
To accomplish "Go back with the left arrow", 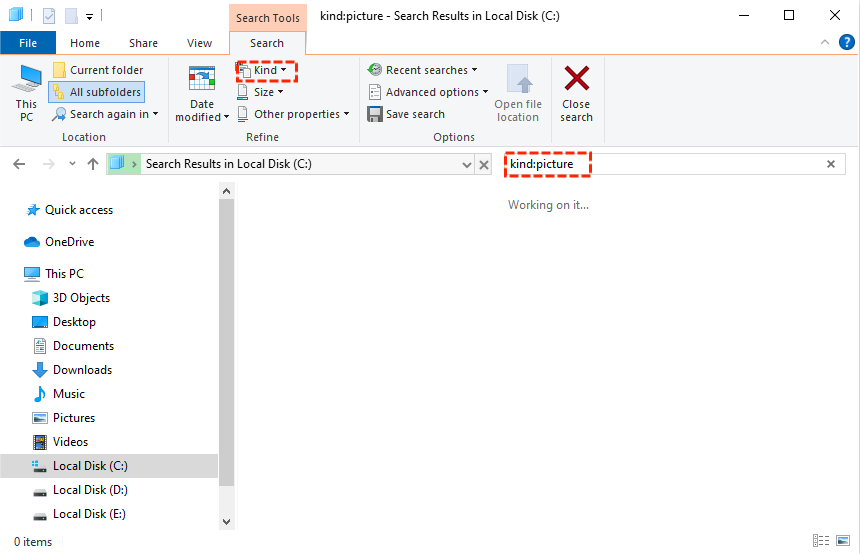I will [x=19, y=164].
